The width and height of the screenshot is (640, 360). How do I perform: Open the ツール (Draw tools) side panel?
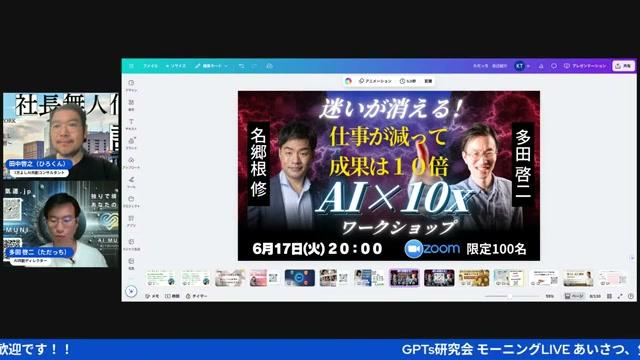[x=131, y=182]
